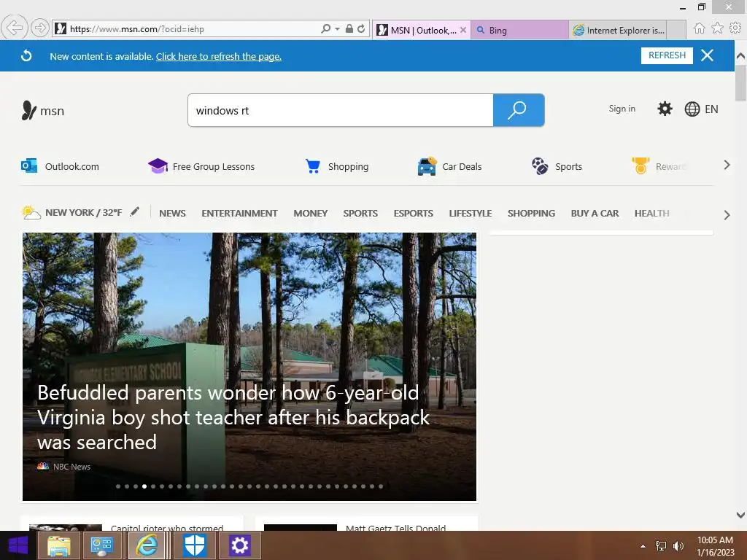
Task: Select the last carousel slide dot
Action: click(381, 486)
